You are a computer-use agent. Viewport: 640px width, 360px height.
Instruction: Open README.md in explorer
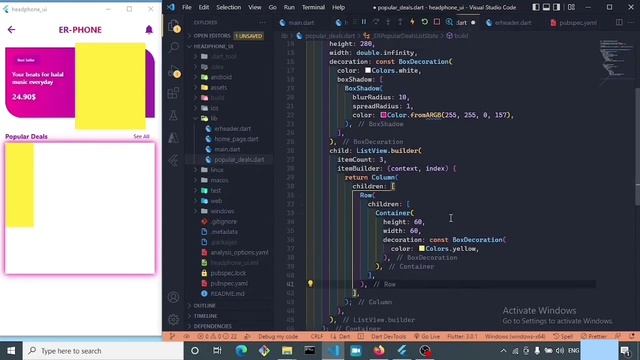tap(227, 293)
